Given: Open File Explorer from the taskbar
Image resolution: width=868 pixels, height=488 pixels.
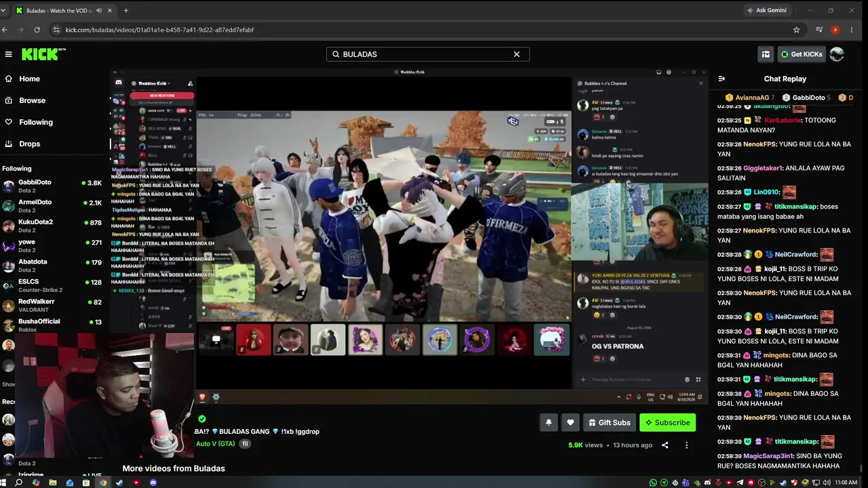Looking at the screenshot, I should pyautogui.click(x=53, y=483).
